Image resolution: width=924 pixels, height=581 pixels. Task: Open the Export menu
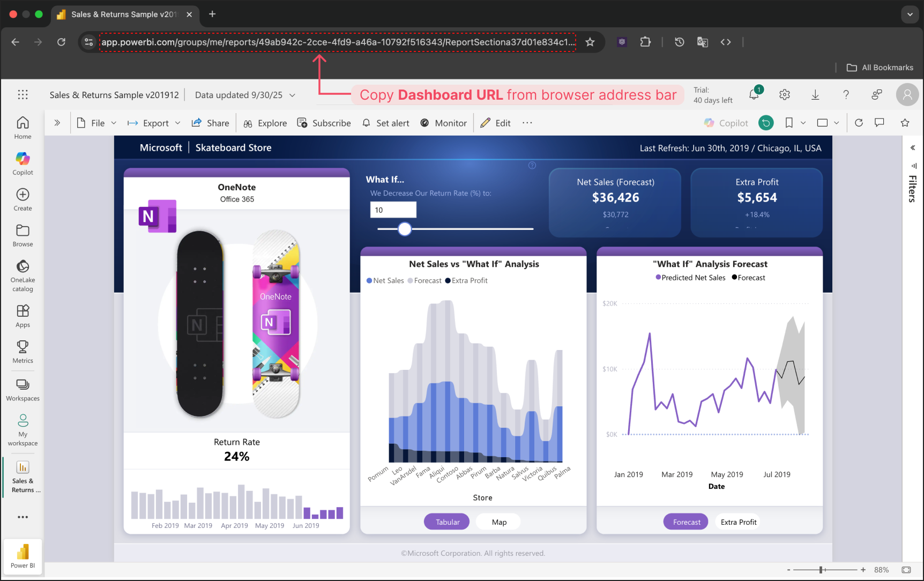click(x=154, y=123)
